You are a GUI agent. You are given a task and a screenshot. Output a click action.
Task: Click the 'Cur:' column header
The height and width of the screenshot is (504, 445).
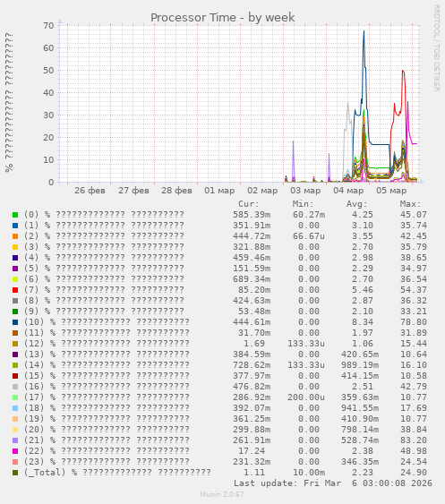pos(249,204)
